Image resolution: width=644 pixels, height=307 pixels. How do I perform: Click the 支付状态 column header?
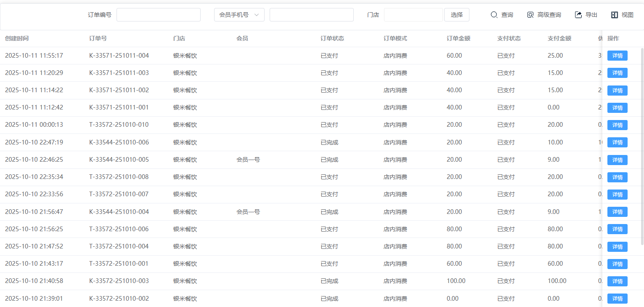tap(509, 38)
